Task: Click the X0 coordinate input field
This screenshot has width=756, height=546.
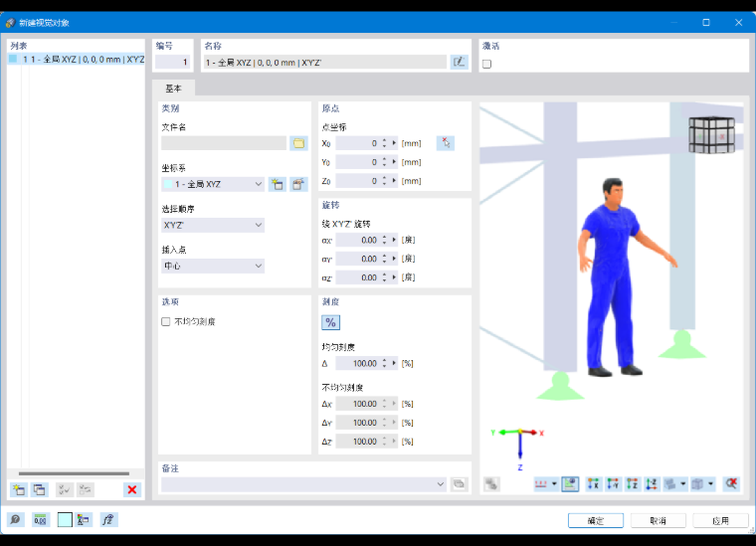Action: tap(357, 143)
